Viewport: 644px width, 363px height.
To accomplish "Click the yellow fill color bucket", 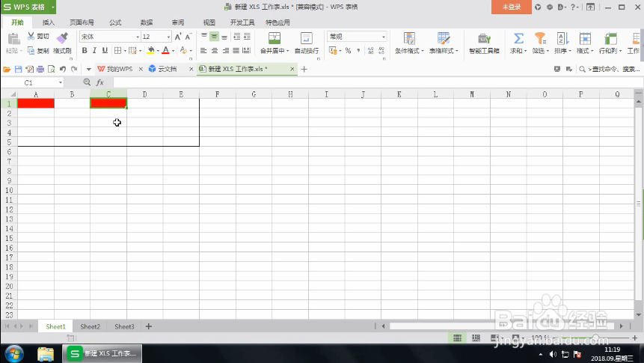I will coord(151,51).
